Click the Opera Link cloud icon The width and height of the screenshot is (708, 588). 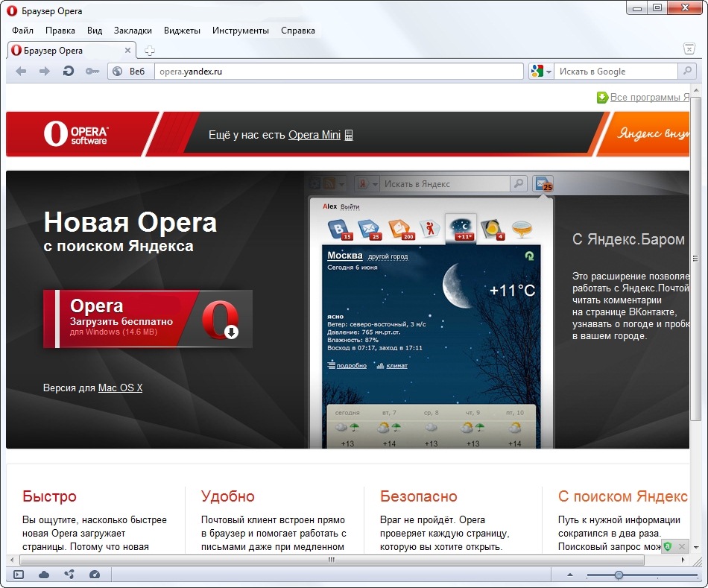pos(44,575)
